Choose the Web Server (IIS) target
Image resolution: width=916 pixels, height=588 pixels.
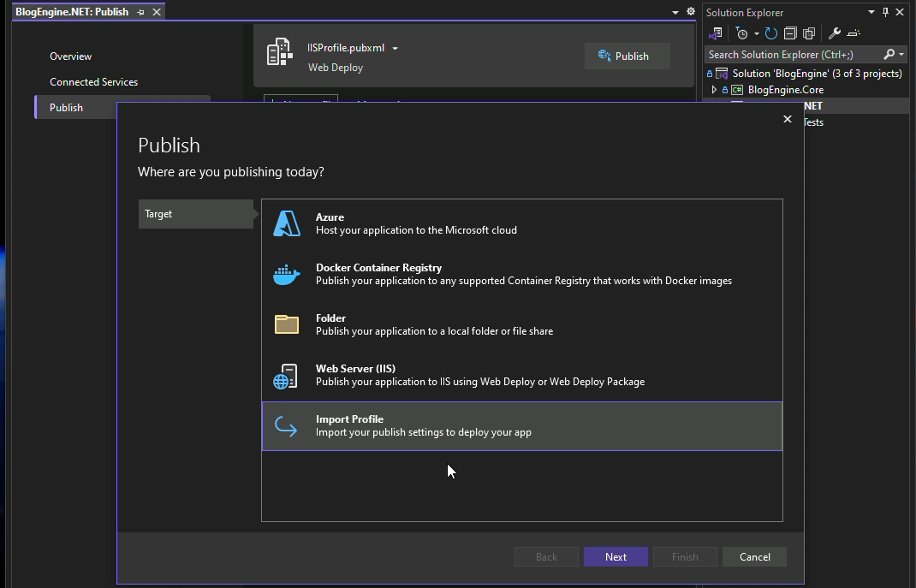click(521, 376)
